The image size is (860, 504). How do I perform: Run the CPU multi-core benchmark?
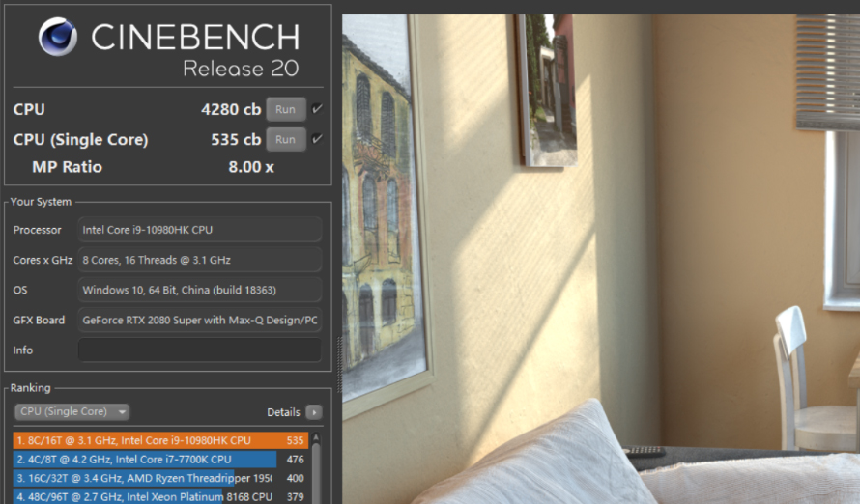[286, 109]
